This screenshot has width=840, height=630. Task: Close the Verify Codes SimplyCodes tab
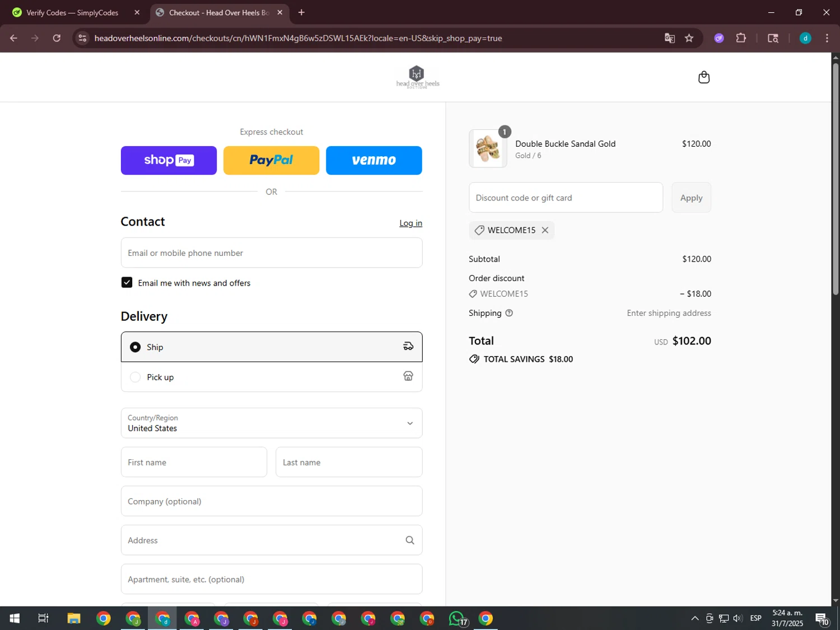tap(137, 12)
